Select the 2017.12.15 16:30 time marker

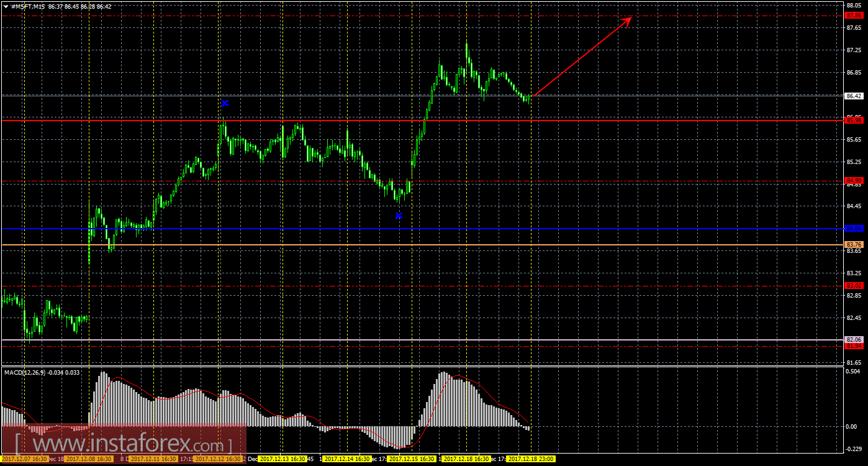click(x=412, y=459)
